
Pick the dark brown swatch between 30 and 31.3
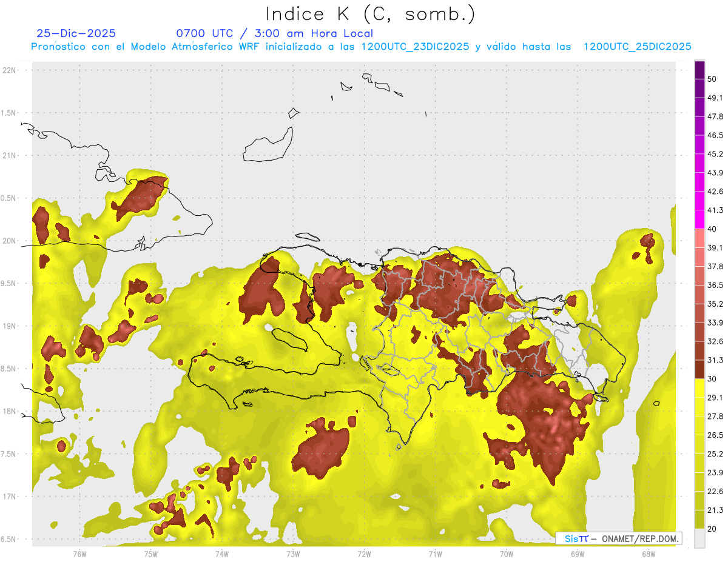[x=699, y=369]
